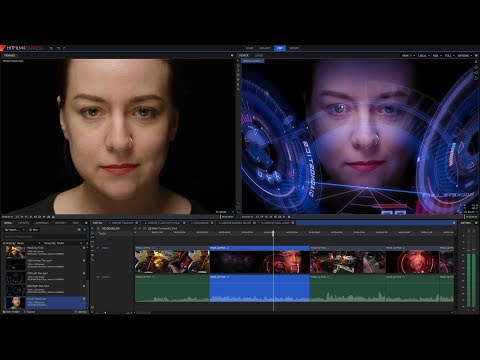Viewport: 480px width, 360px height.
Task: Toggle the Audio 1 track mute
Action: (x=98, y=277)
